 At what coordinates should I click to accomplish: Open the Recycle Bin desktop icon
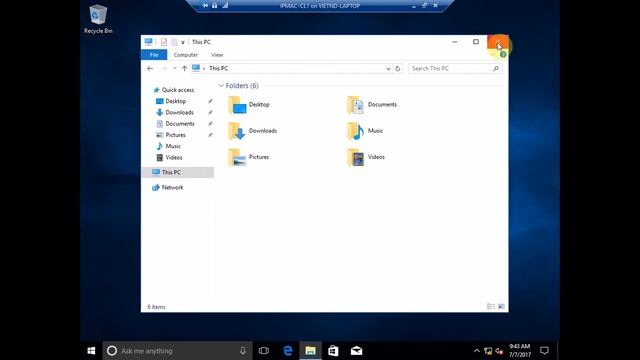[98, 19]
